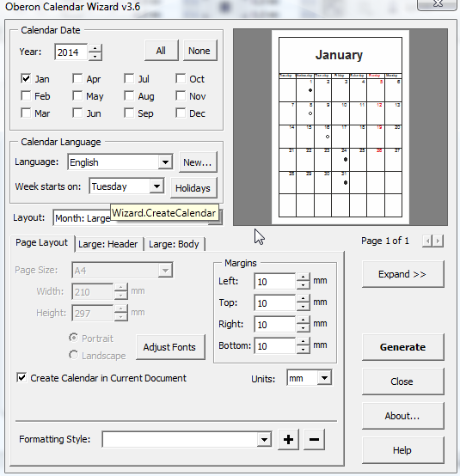
Task: Increase the Right margin value
Action: [303, 320]
